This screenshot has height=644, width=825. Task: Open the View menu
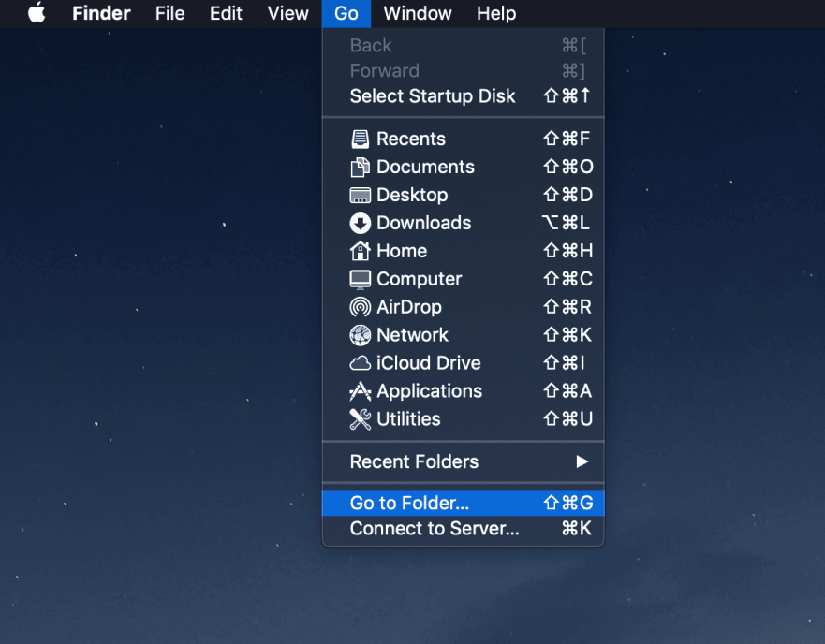click(x=287, y=13)
